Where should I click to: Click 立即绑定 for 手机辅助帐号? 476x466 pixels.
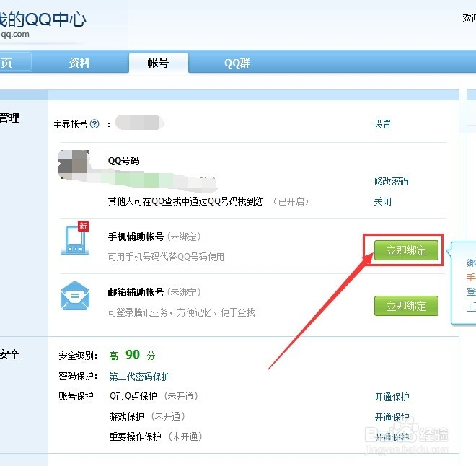(406, 250)
